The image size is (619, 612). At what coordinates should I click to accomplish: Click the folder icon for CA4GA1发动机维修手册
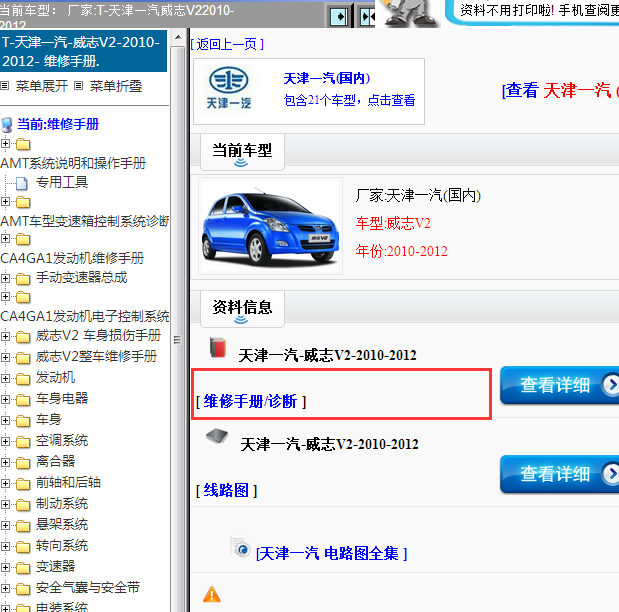click(23, 239)
